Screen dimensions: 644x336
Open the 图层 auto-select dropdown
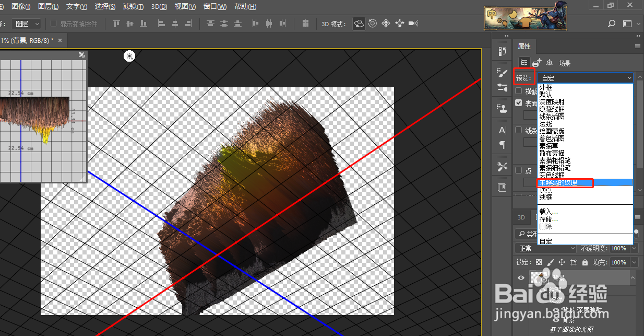(27, 24)
